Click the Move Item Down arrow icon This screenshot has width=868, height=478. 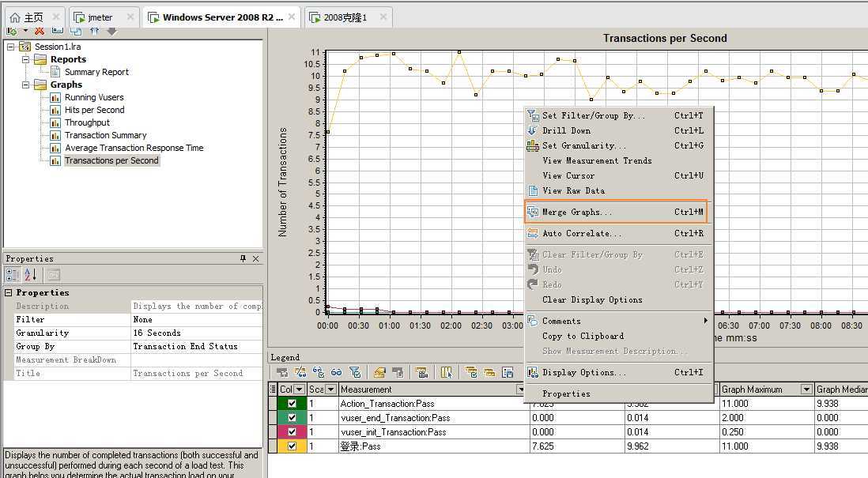tap(111, 31)
